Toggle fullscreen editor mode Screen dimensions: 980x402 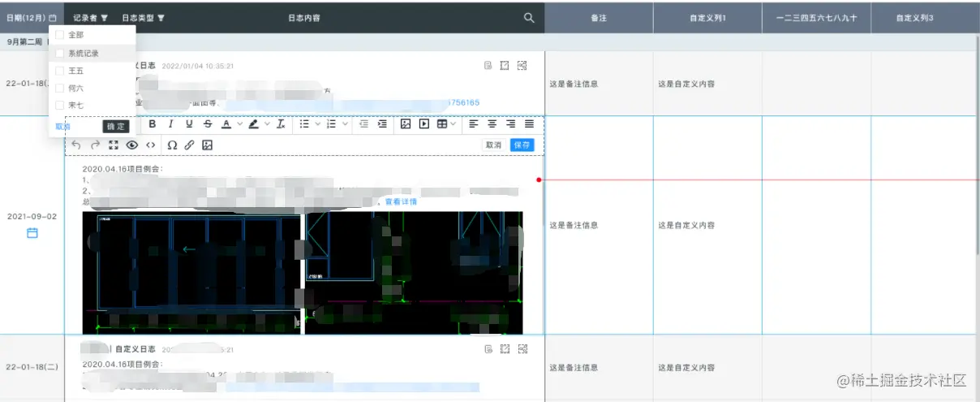[114, 145]
